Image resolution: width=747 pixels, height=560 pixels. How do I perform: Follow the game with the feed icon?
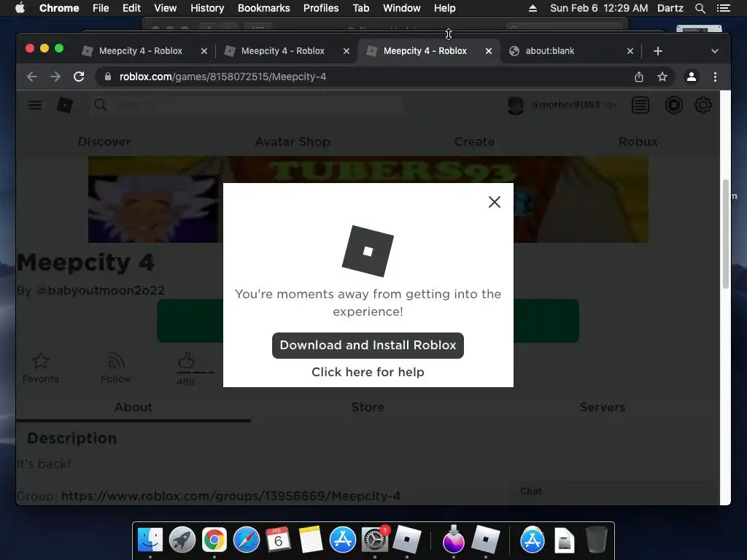pyautogui.click(x=116, y=360)
